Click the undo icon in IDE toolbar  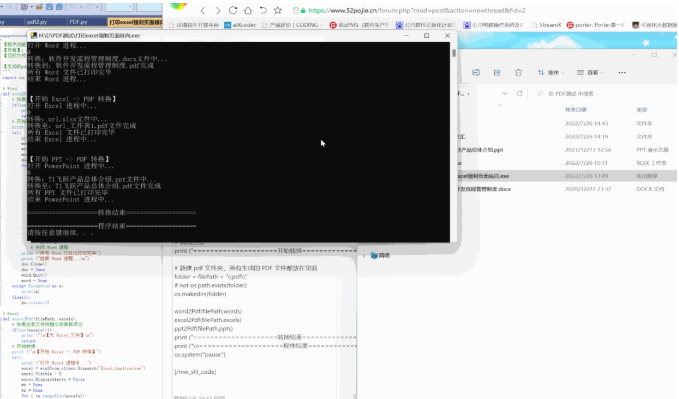[73, 7]
